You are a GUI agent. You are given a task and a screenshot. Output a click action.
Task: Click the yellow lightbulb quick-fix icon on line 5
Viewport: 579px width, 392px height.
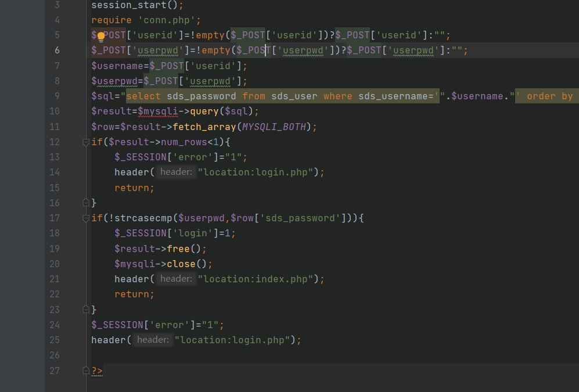pos(101,37)
